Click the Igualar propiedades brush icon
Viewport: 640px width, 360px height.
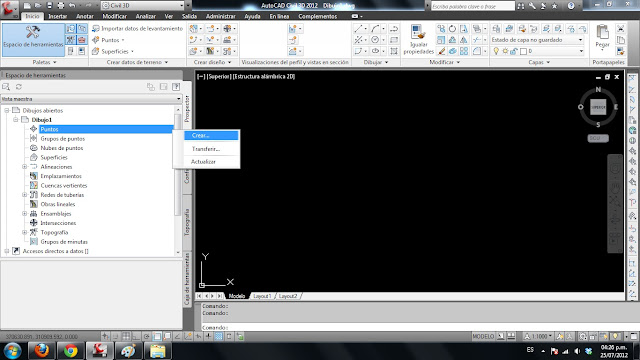(418, 33)
